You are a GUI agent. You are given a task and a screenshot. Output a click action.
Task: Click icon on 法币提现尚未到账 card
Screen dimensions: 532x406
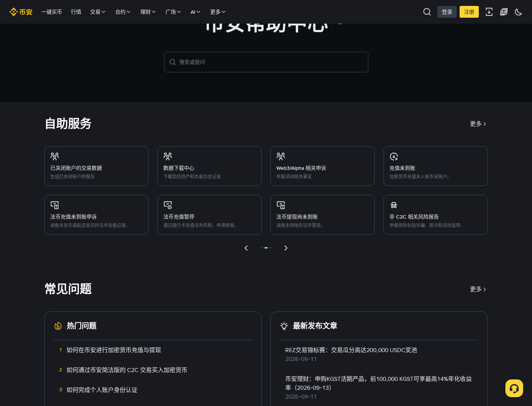tap(281, 205)
